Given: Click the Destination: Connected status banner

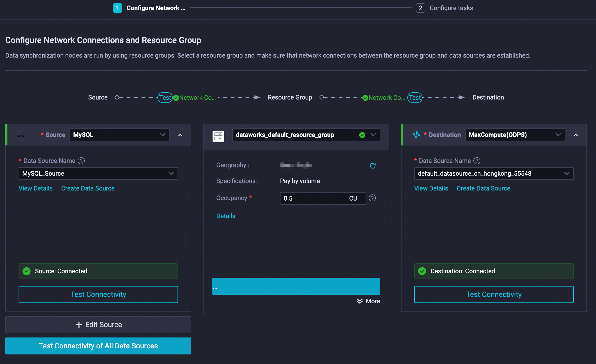Looking at the screenshot, I should coord(494,271).
